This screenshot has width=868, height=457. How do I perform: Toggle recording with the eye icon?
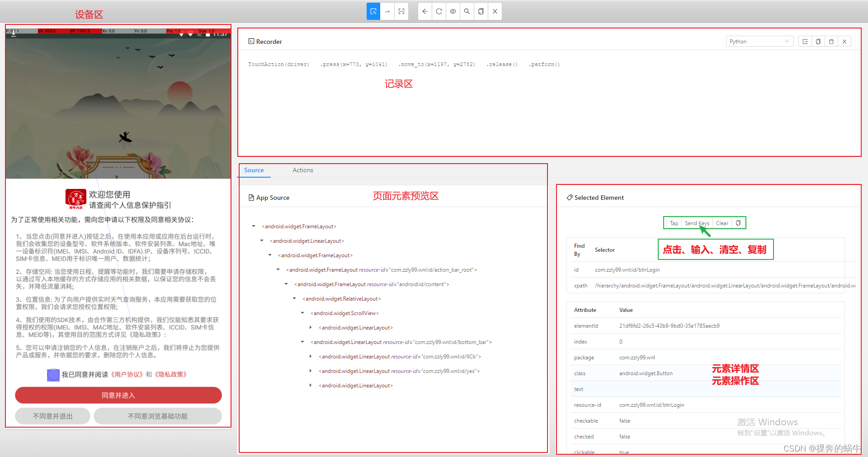(453, 11)
